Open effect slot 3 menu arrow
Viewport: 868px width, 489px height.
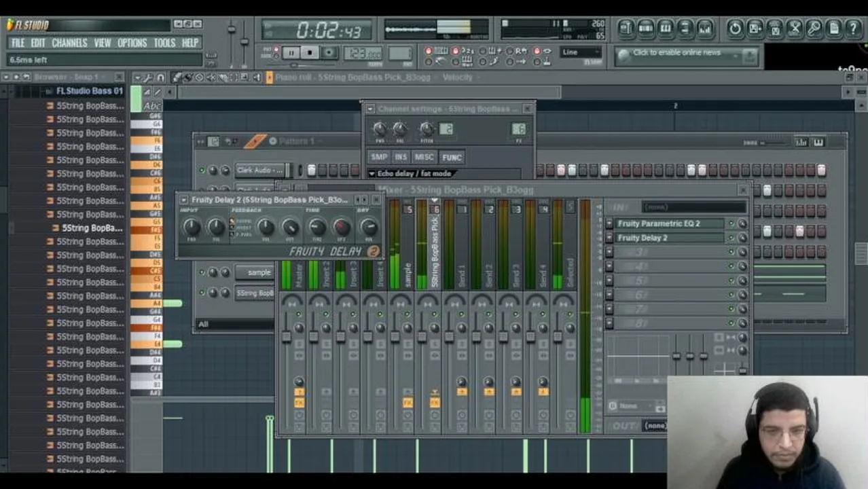tap(609, 252)
